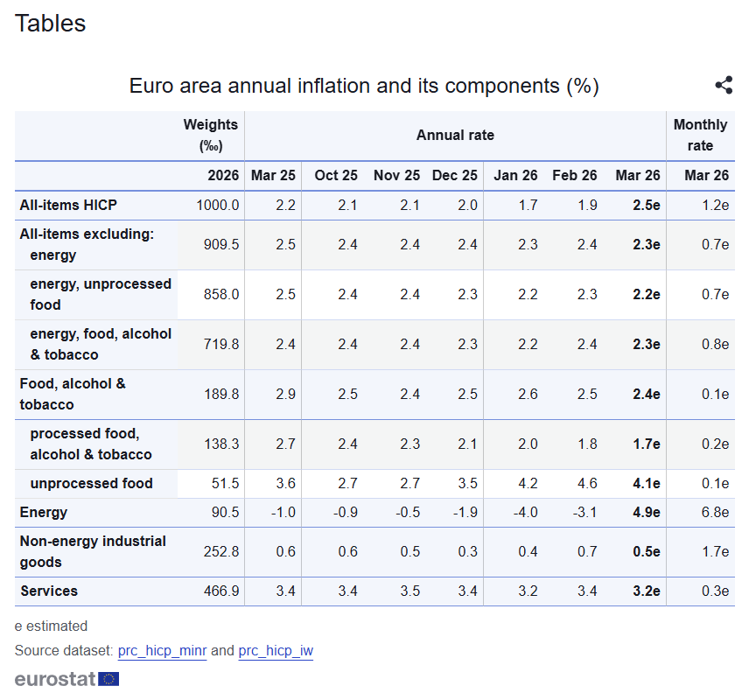This screenshot has height=700, width=756.
Task: Click the 'Tables' heading
Action: pos(50,24)
